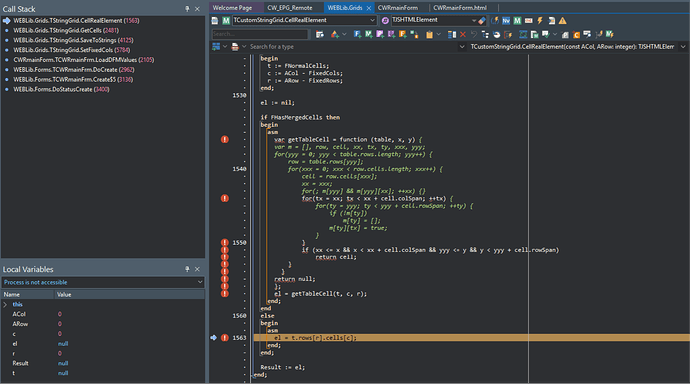Open the Welcome Page tab
Image resolution: width=690 pixels, height=384 pixels.
232,7
